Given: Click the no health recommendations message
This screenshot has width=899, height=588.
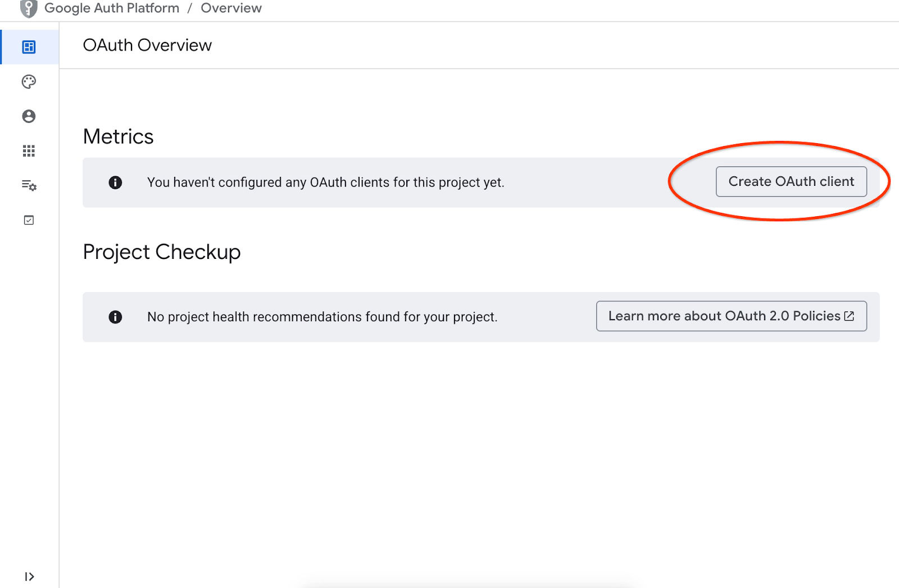Looking at the screenshot, I should [322, 317].
